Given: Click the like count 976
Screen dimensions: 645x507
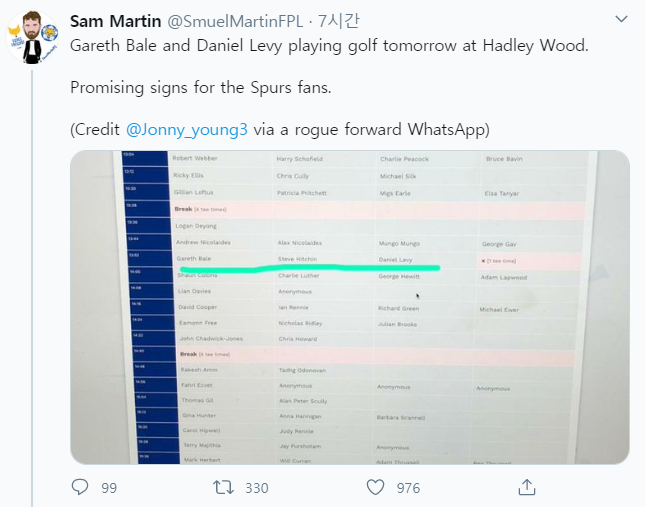Looking at the screenshot, I should click(407, 488).
